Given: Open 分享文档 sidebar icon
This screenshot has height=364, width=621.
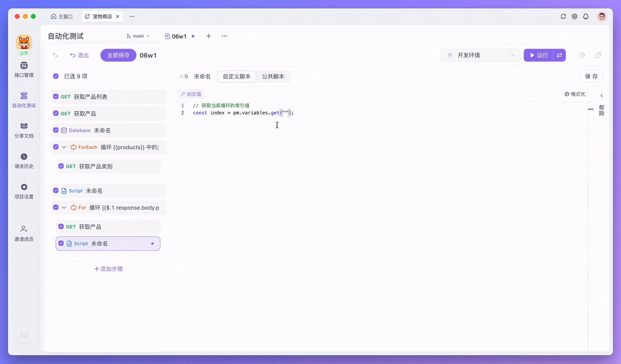Looking at the screenshot, I should 24,126.
